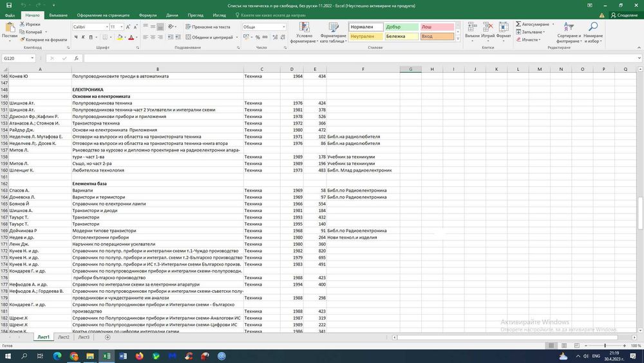
Task: Apply comma thousands separator style
Action: click(265, 37)
